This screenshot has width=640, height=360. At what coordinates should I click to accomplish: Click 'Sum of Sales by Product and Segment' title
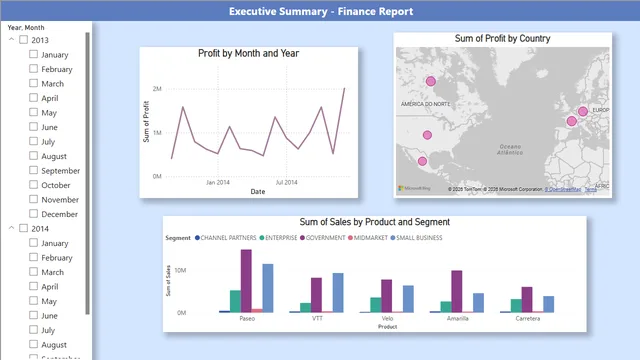pyautogui.click(x=375, y=222)
